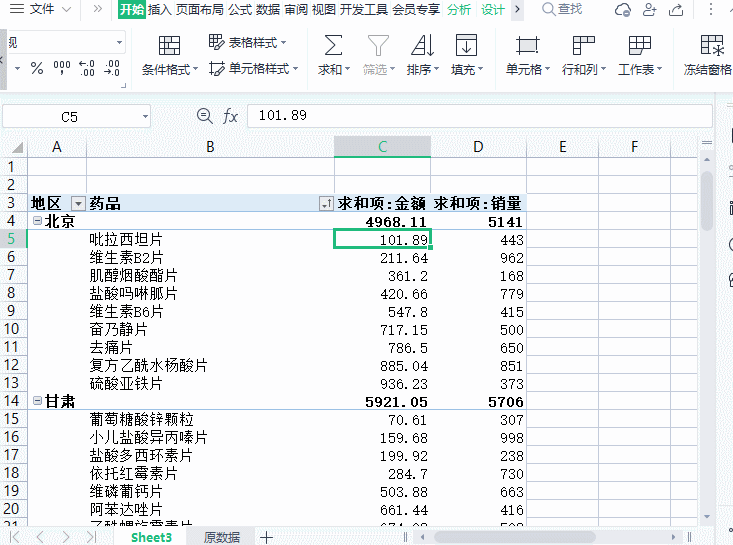Image resolution: width=733 pixels, height=545 pixels.
Task: Switch to the 原数据 sheet tab
Action: 221,537
